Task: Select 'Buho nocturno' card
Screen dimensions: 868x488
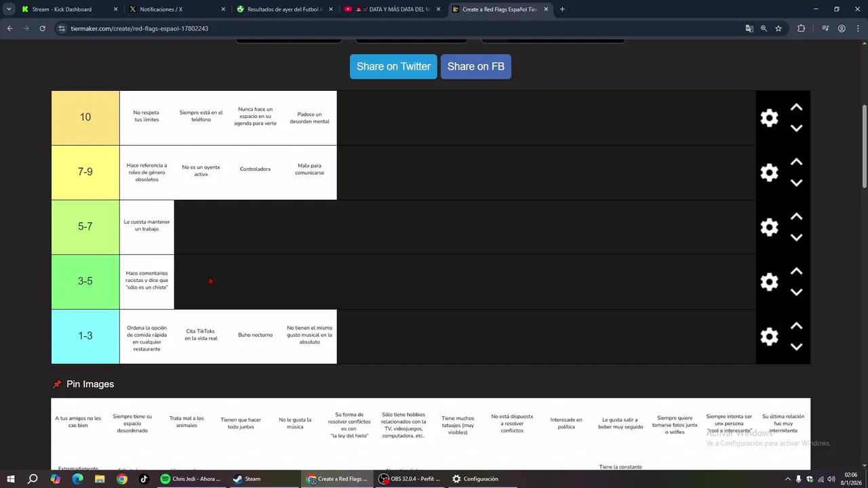Action: click(255, 336)
